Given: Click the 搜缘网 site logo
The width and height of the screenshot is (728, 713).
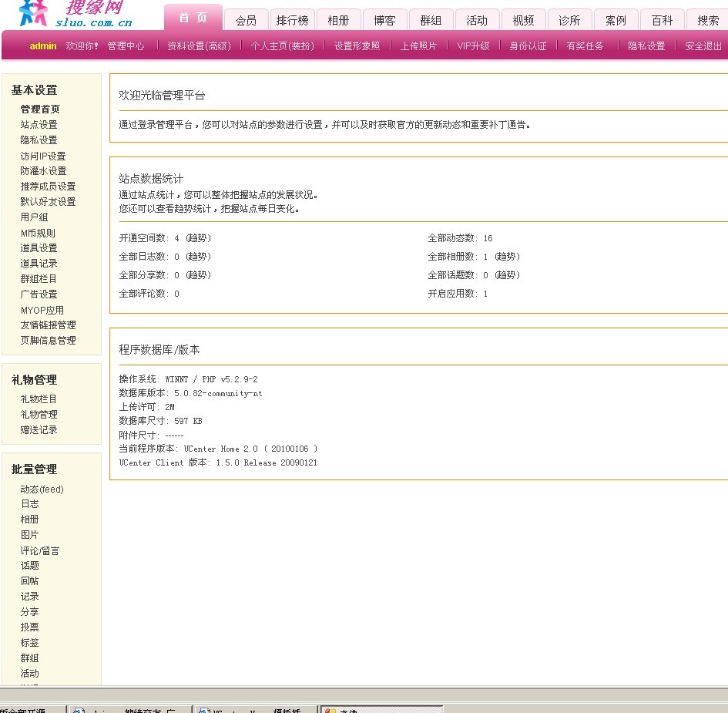Looking at the screenshot, I should tap(75, 14).
